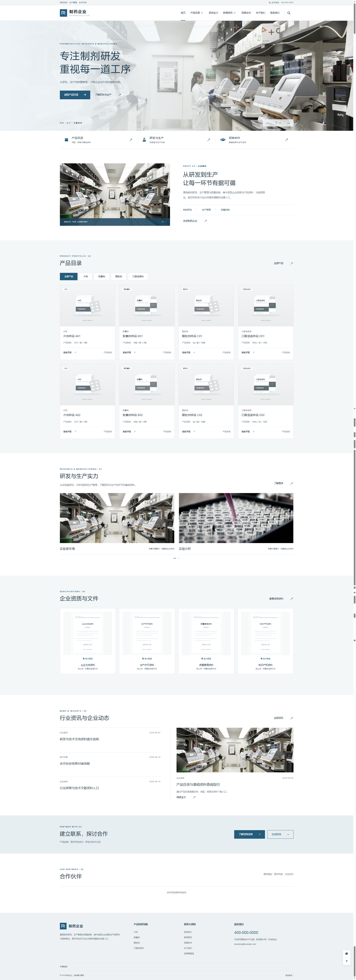Click the arrow icon next to 阅读全文
This screenshot has width=356, height=980.
(194, 797)
